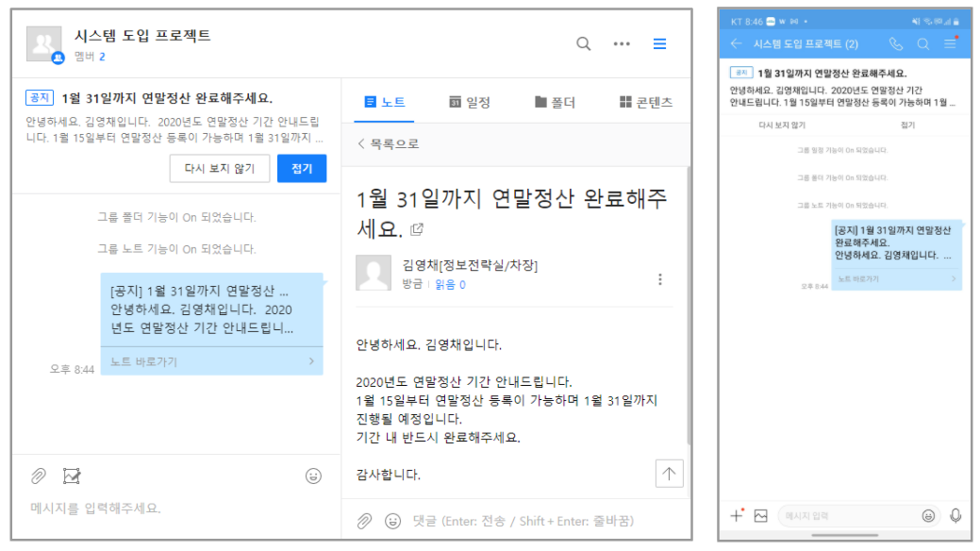
Task: Tap the search icon in mobile header
Action: (x=923, y=43)
